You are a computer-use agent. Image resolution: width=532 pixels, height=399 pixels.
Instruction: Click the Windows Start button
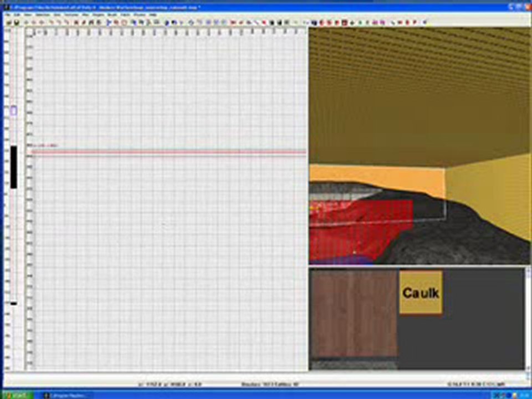pyautogui.click(x=17, y=395)
